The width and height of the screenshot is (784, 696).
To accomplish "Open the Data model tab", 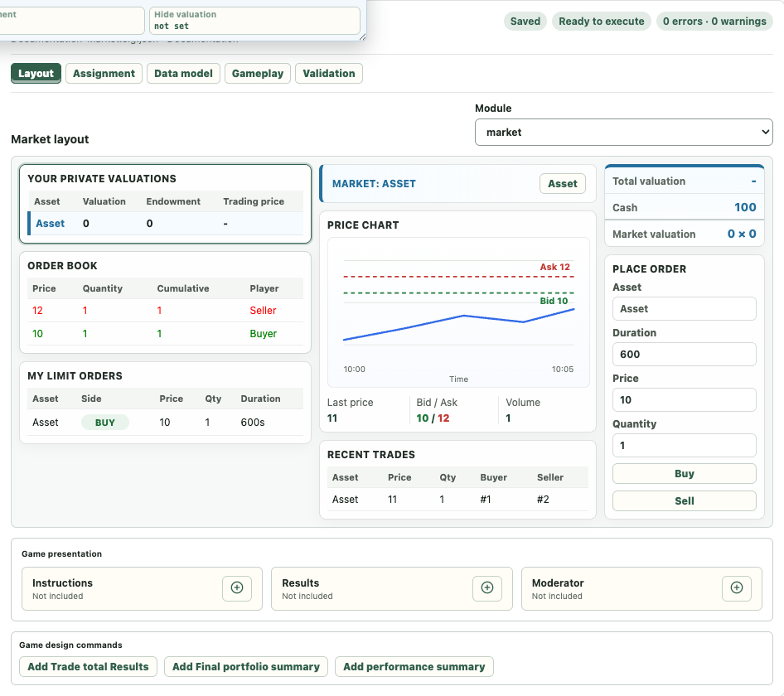I will coord(183,73).
